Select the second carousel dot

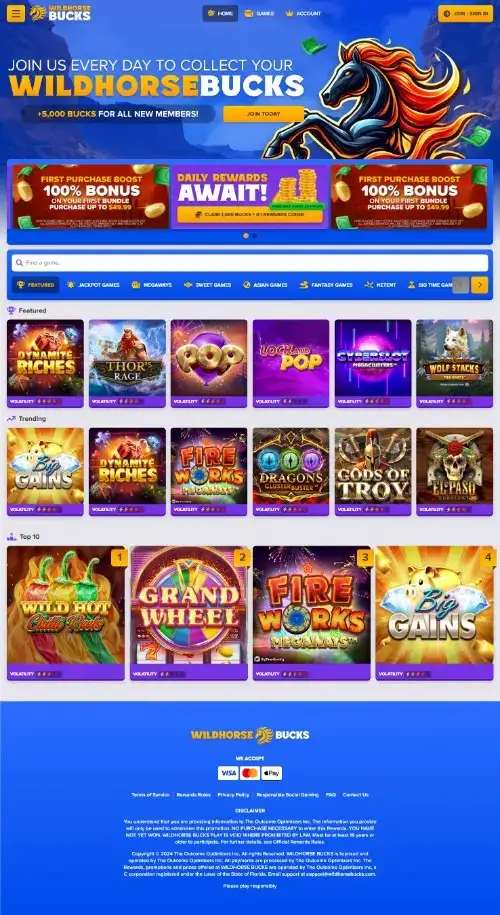pos(254,236)
